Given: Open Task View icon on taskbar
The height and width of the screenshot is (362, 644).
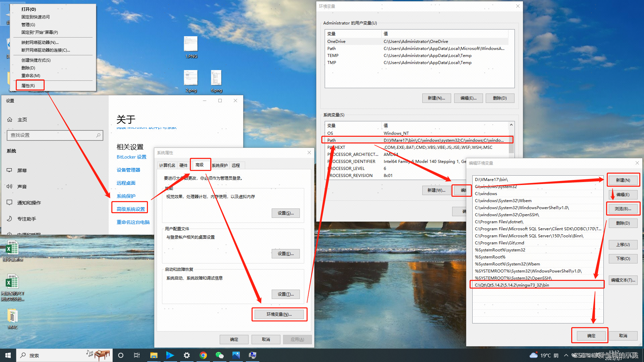Looking at the screenshot, I should [137, 355].
